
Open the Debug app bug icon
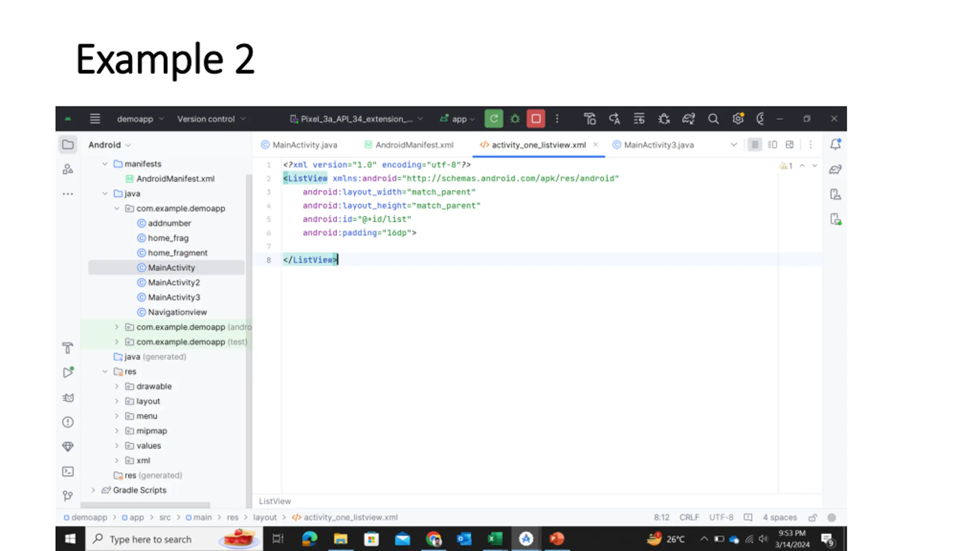tap(515, 119)
